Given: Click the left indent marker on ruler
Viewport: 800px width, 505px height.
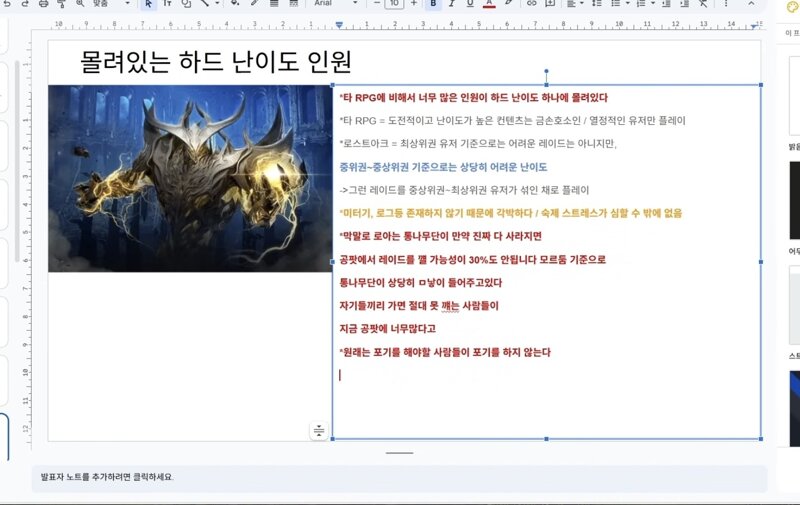Looking at the screenshot, I should click(x=339, y=24).
